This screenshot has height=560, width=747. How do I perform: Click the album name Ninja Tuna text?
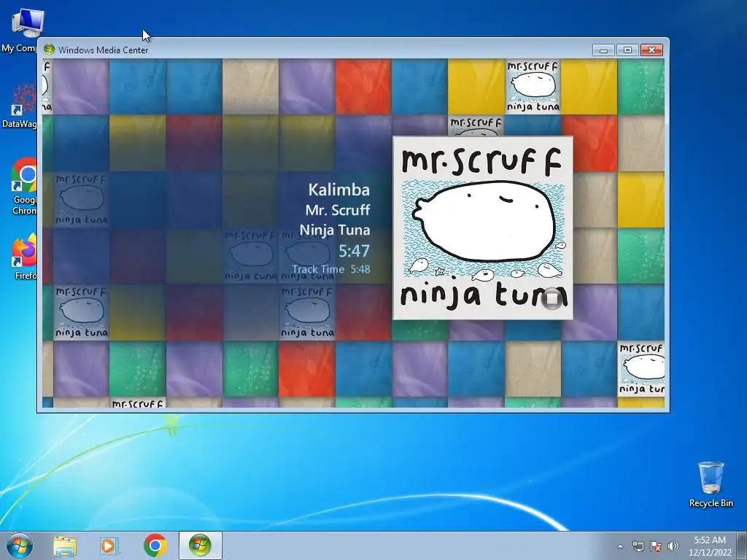pyautogui.click(x=334, y=230)
